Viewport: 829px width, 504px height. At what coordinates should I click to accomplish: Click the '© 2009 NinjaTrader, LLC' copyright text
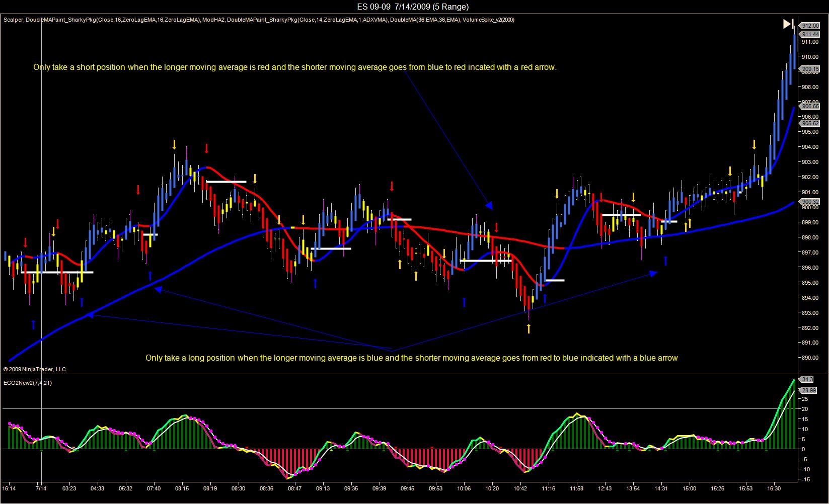coord(35,369)
